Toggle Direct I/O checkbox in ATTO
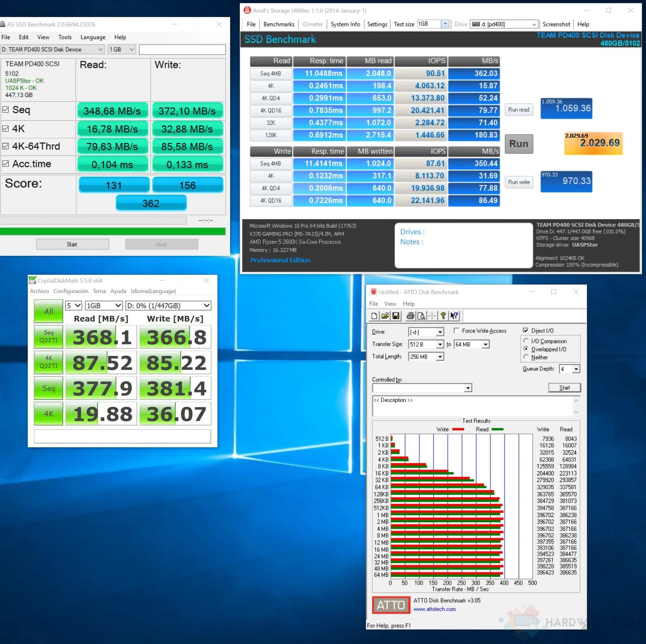This screenshot has height=644, width=646. [526, 330]
